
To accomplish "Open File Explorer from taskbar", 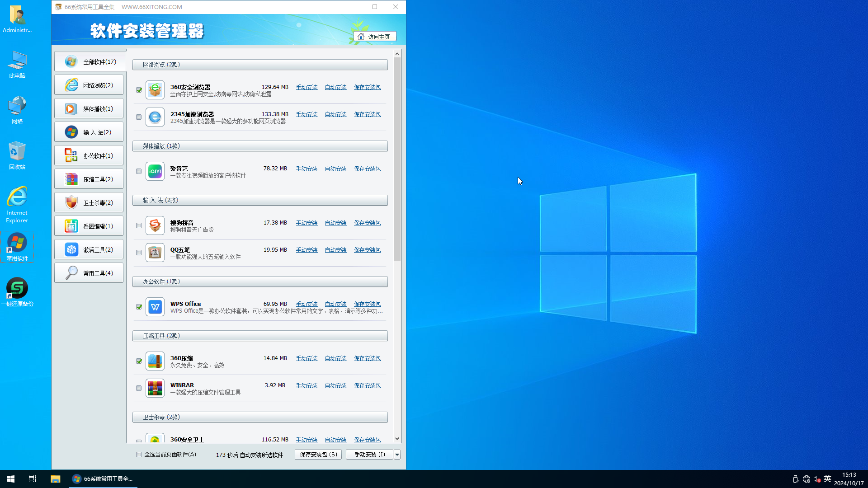I will (x=55, y=479).
